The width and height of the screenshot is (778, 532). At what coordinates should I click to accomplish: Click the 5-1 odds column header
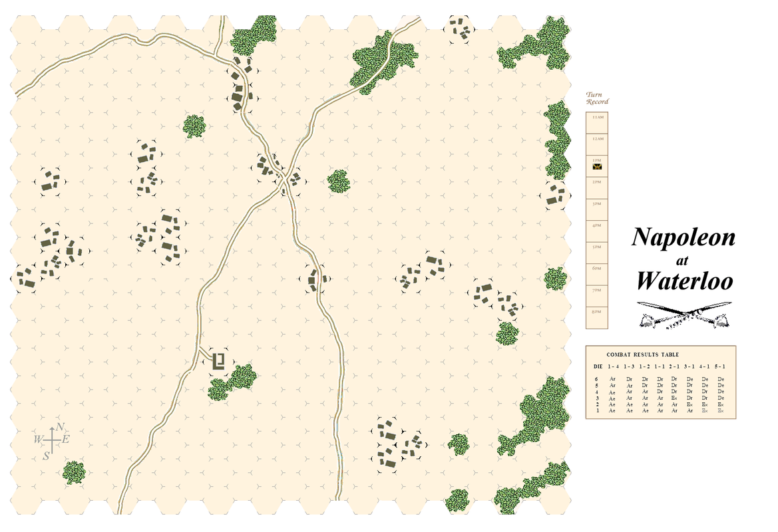point(721,367)
